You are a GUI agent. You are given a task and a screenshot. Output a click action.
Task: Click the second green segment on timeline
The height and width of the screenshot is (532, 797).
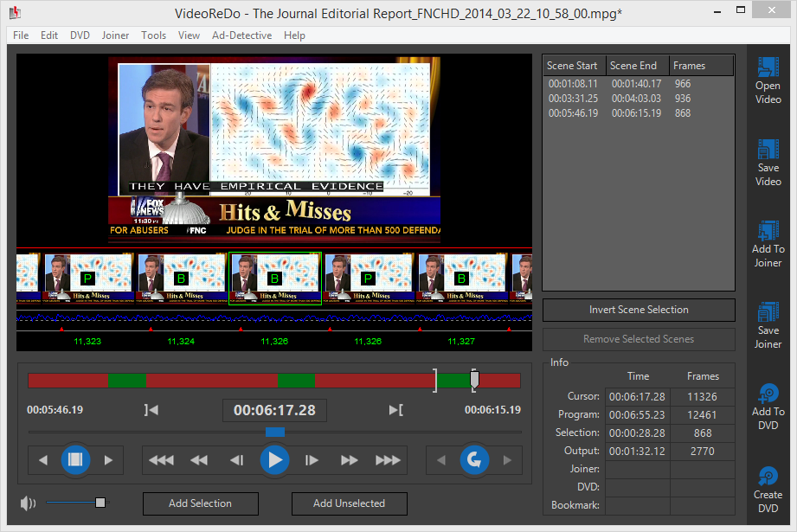[x=296, y=381]
